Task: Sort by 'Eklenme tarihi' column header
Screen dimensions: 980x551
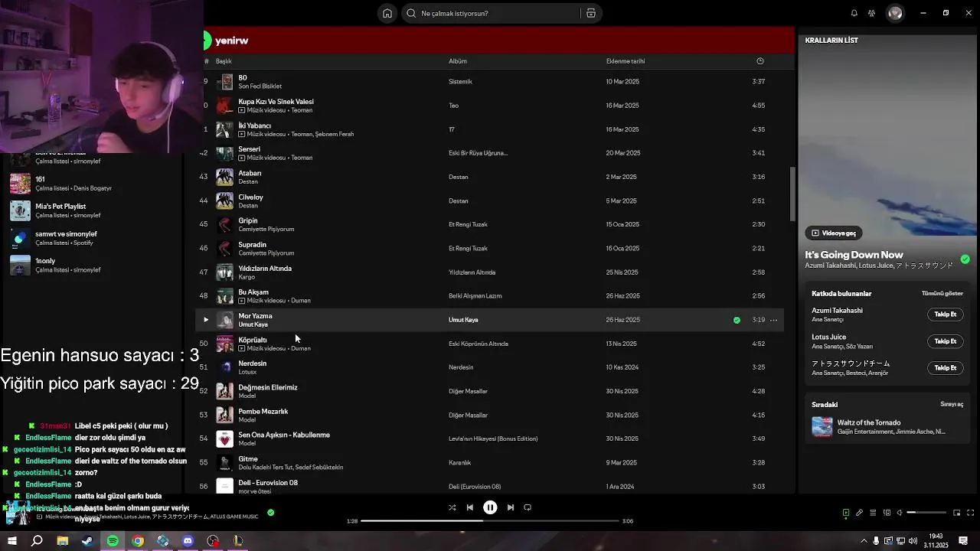Action: (626, 61)
